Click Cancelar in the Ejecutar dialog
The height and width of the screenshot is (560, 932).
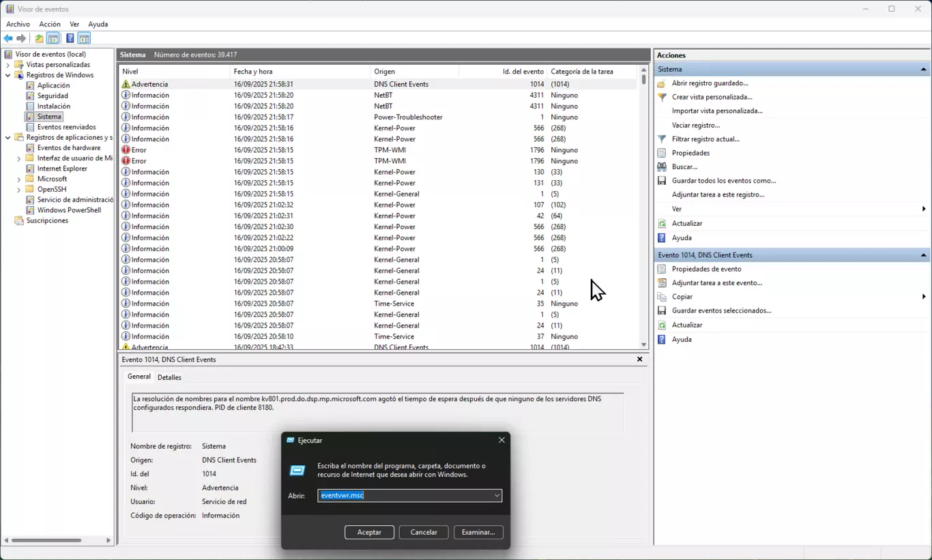(424, 532)
